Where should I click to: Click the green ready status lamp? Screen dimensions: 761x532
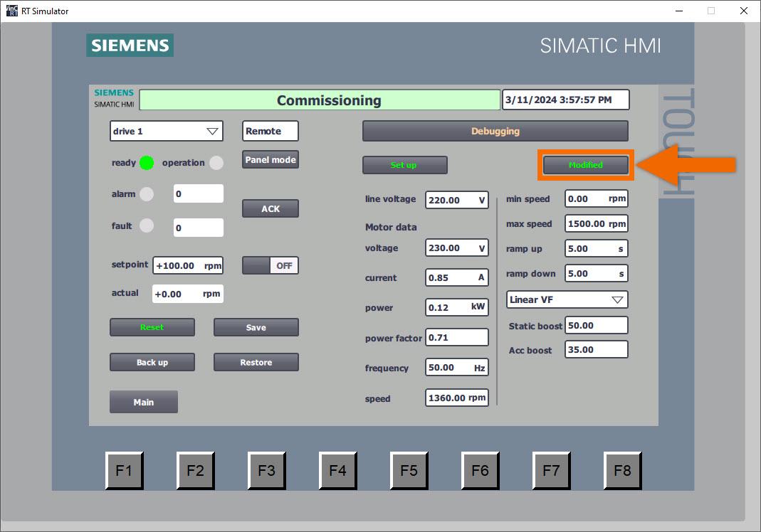pyautogui.click(x=147, y=163)
